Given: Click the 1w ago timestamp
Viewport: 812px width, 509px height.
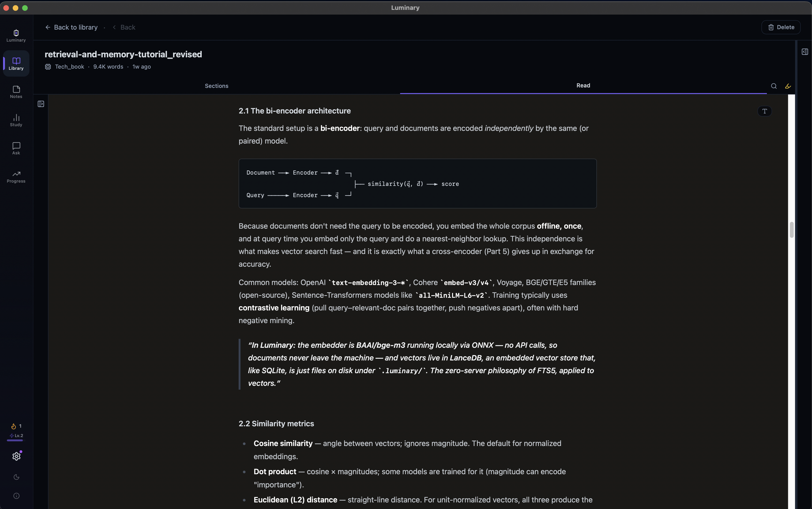Looking at the screenshot, I should pos(142,67).
